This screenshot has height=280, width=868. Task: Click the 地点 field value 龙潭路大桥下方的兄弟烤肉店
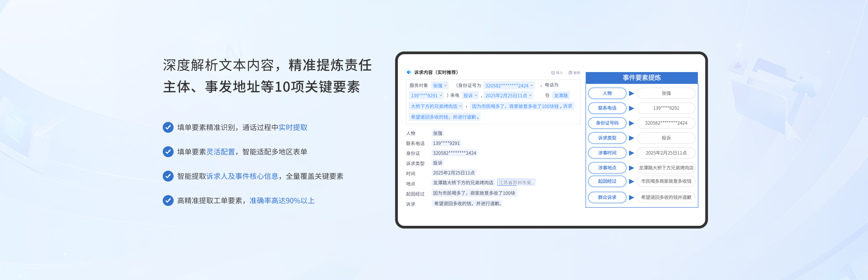[x=463, y=183]
